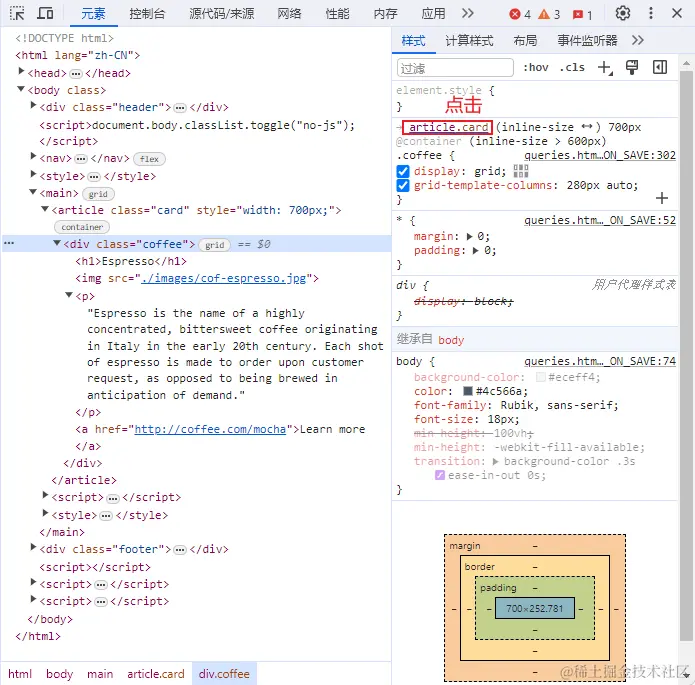This screenshot has height=685, width=695.
Task: Click the grid badge on div.coffee
Action: (x=215, y=245)
